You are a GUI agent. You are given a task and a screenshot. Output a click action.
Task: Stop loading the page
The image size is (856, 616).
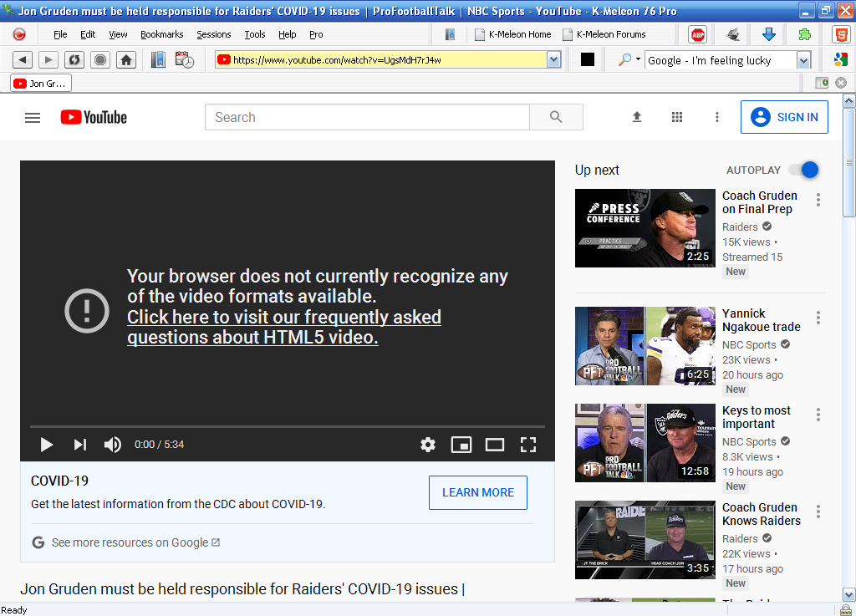[100, 60]
